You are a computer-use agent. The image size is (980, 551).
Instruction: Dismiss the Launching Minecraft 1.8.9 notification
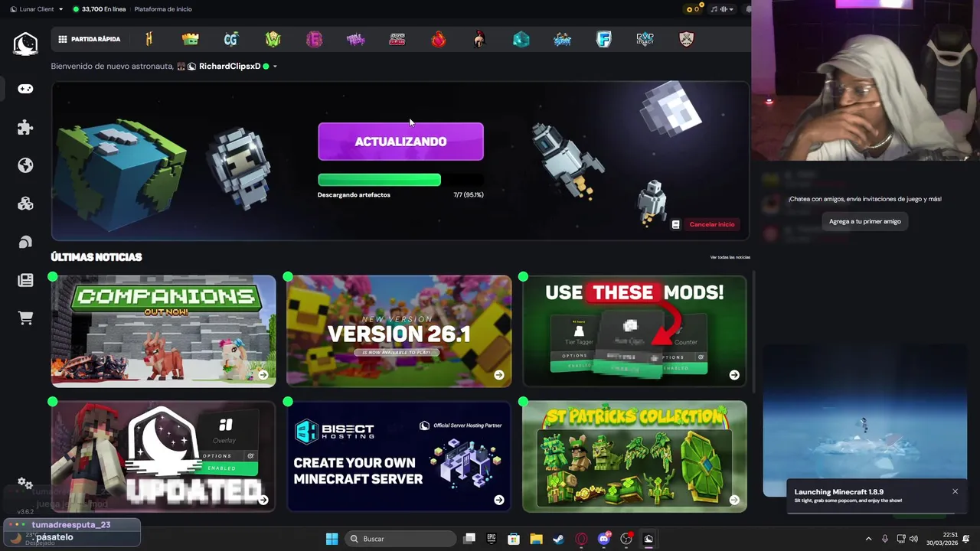tap(955, 491)
